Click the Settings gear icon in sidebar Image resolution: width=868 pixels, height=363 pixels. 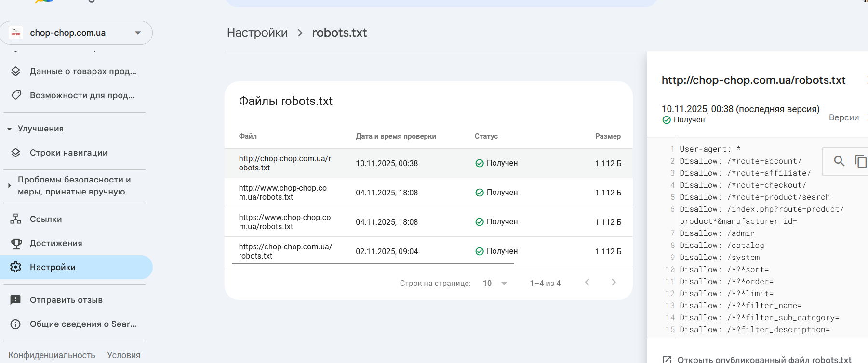[16, 267]
